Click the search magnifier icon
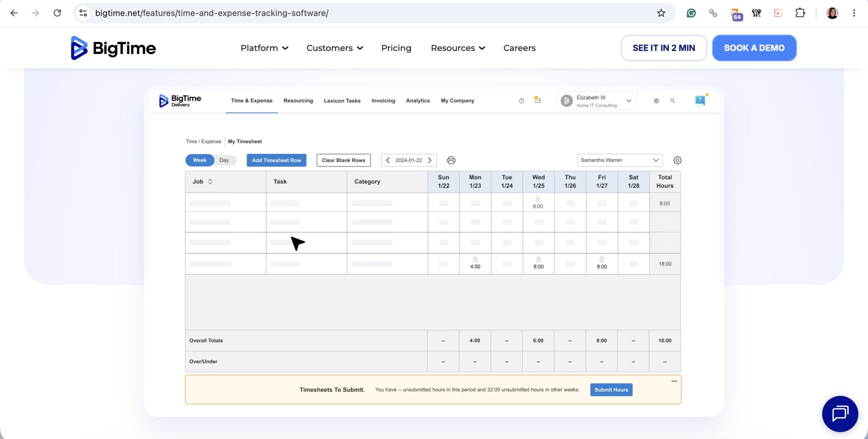Viewport: 868px width, 439px height. [673, 101]
